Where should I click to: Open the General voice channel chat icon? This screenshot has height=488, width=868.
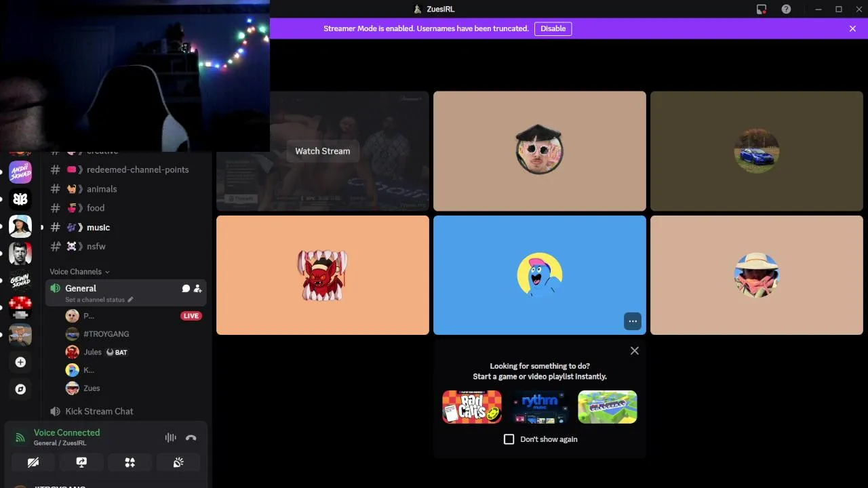pos(186,289)
